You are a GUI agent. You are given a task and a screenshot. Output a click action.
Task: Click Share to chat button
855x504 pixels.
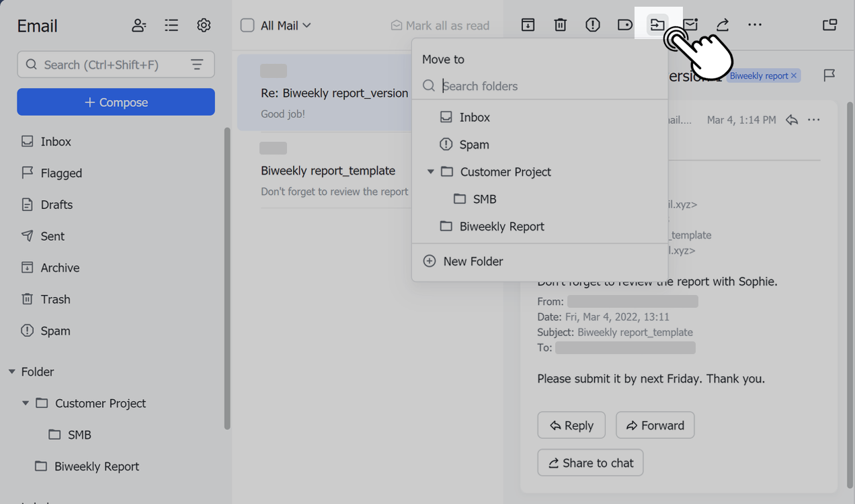pyautogui.click(x=591, y=463)
